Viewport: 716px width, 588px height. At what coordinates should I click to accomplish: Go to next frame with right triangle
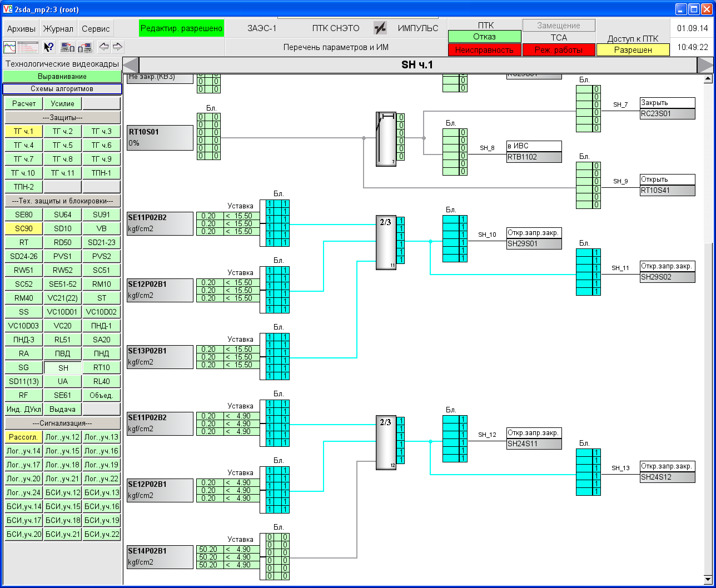705,65
